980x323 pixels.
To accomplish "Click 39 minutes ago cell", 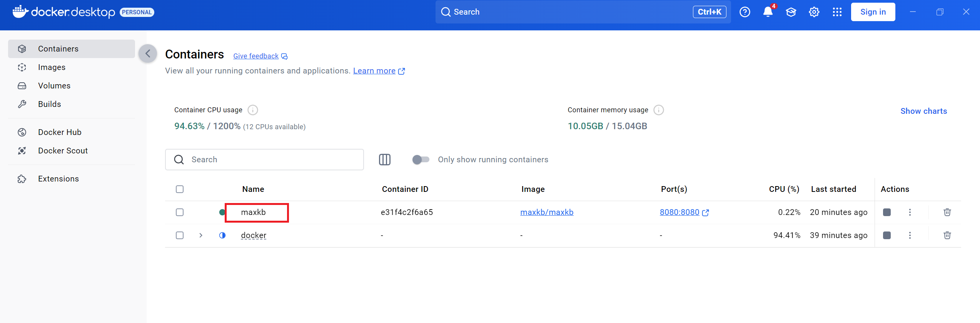I will click(838, 235).
